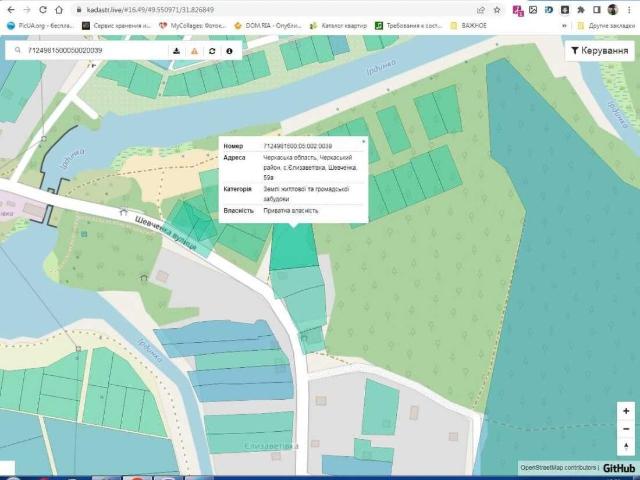Click the info circle icon

pyautogui.click(x=229, y=51)
